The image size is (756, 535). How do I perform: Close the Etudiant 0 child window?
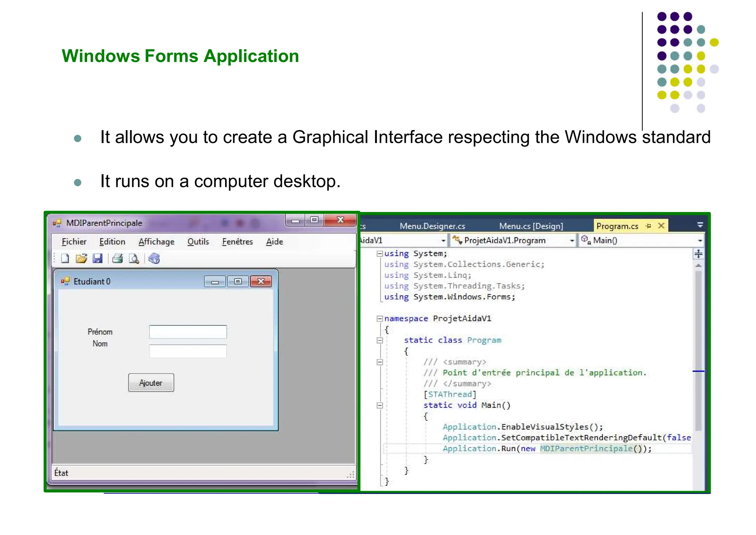261,282
